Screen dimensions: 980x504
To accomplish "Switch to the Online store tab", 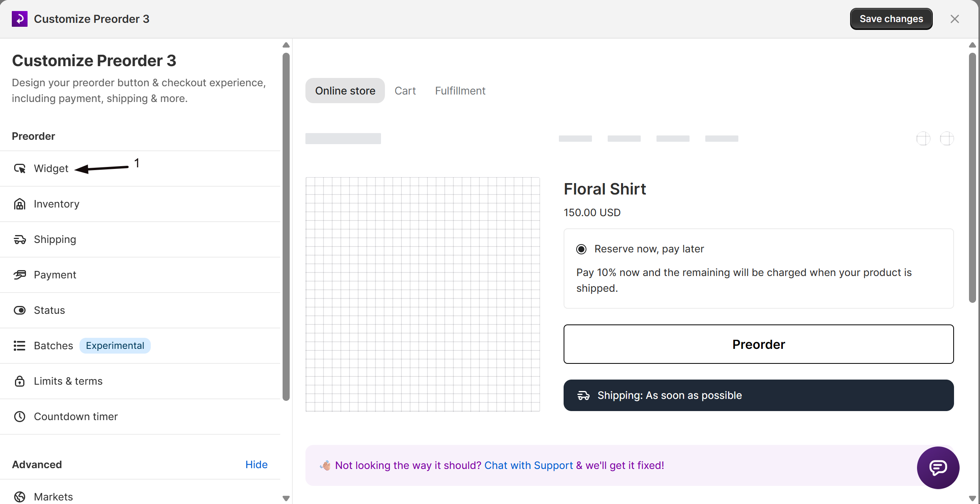I will click(345, 91).
